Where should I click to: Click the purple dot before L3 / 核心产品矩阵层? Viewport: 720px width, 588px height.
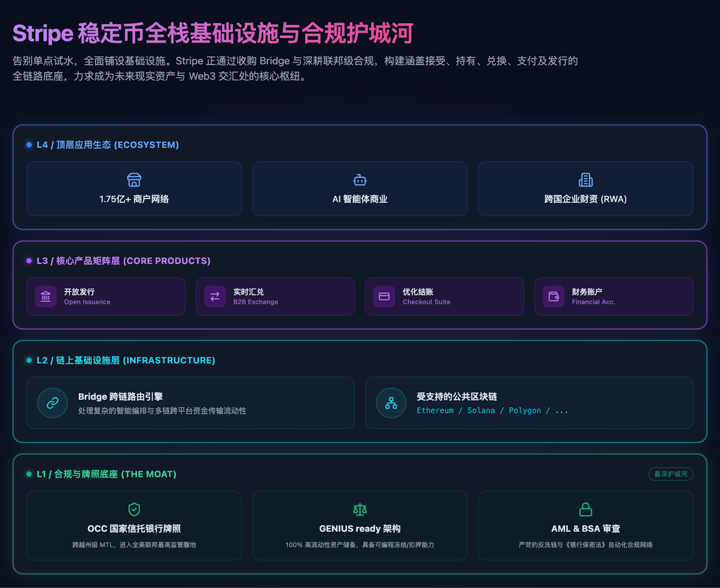(x=29, y=261)
